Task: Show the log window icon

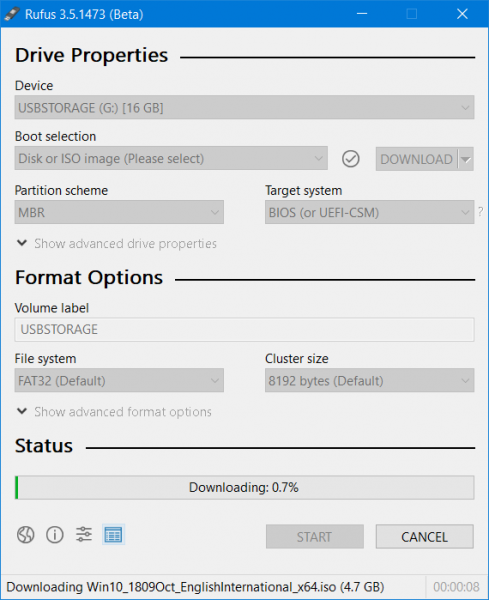Action: tap(113, 535)
